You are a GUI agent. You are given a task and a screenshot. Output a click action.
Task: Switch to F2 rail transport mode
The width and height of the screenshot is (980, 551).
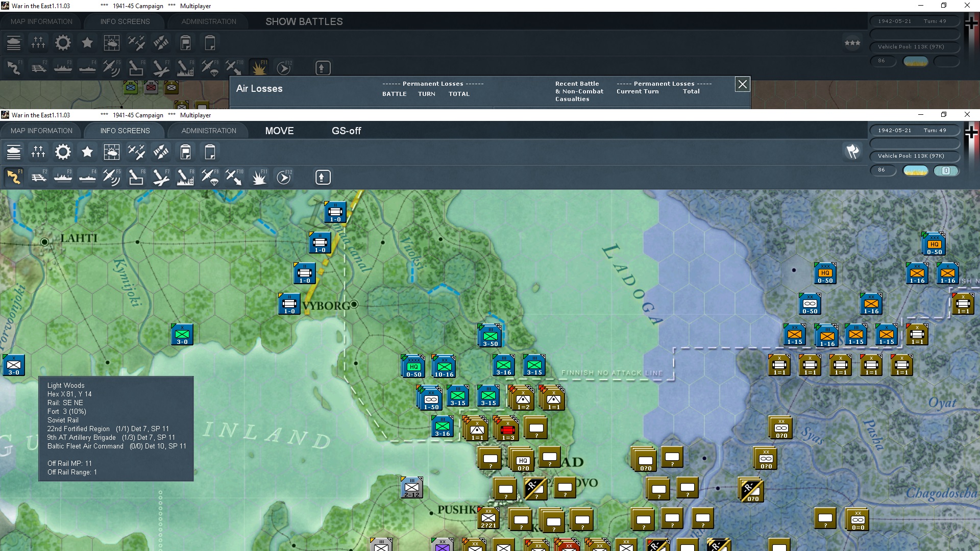click(x=39, y=177)
